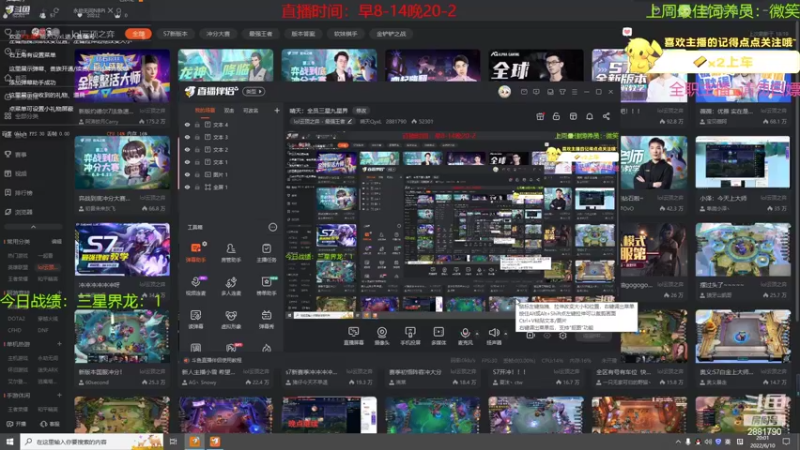
Task: Add a 直播屏幕 screen capture source
Action: tap(354, 336)
